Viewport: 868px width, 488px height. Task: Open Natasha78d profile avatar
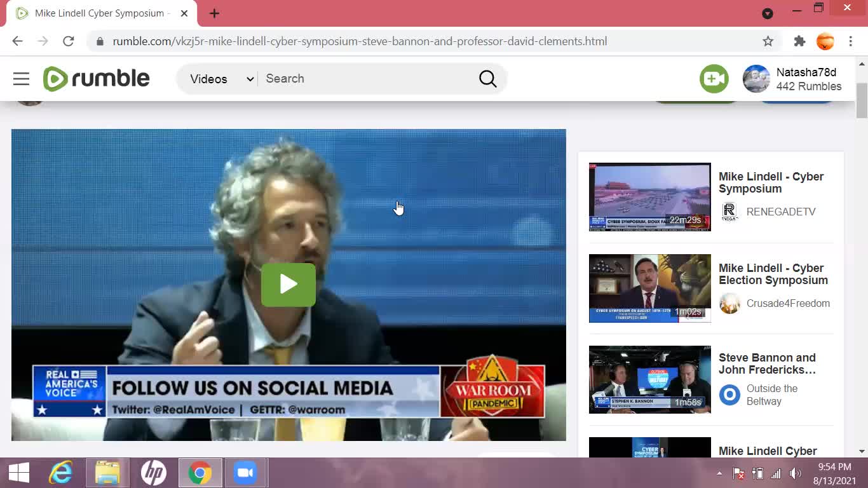point(756,79)
